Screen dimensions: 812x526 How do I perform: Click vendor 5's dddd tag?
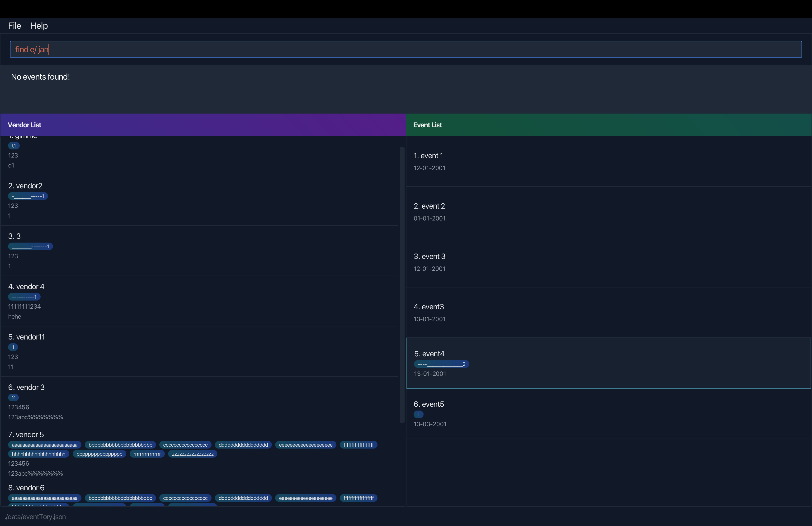243,445
